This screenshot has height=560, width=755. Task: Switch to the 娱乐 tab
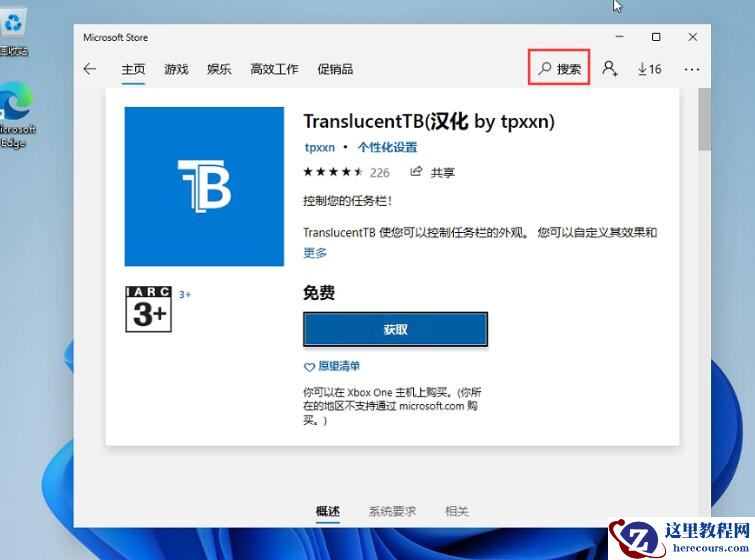point(219,69)
